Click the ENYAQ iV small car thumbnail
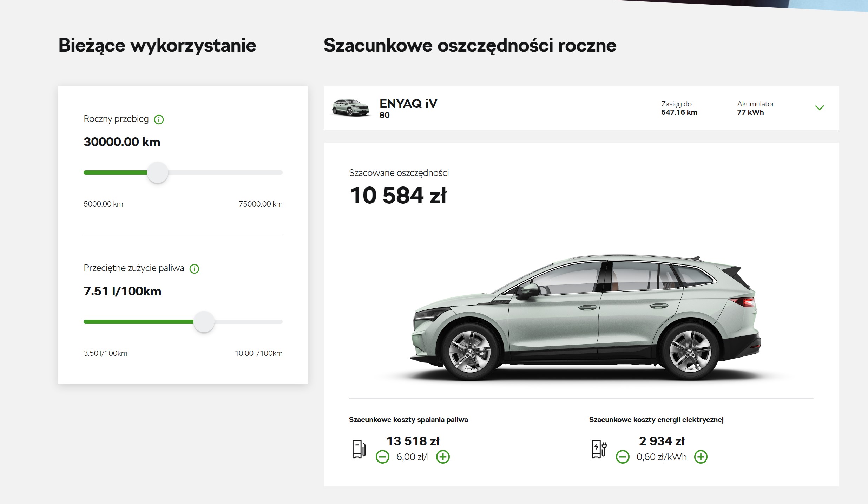The image size is (868, 504). pos(350,107)
